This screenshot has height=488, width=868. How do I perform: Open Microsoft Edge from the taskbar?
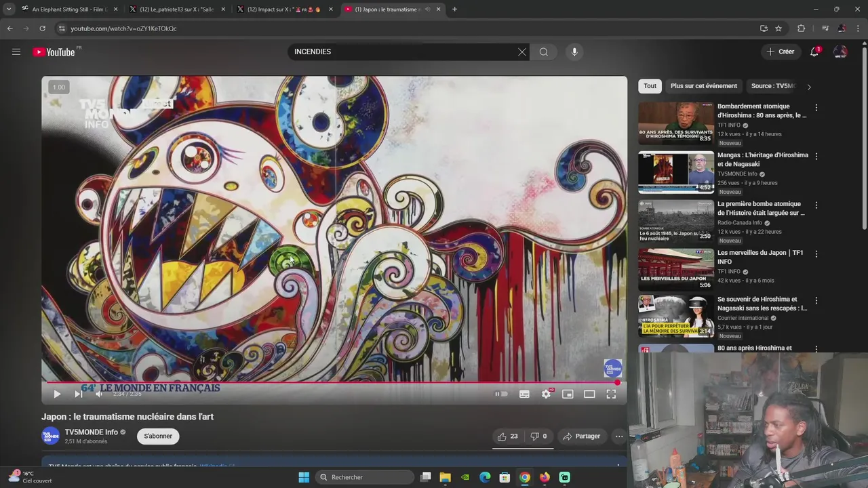pyautogui.click(x=485, y=477)
